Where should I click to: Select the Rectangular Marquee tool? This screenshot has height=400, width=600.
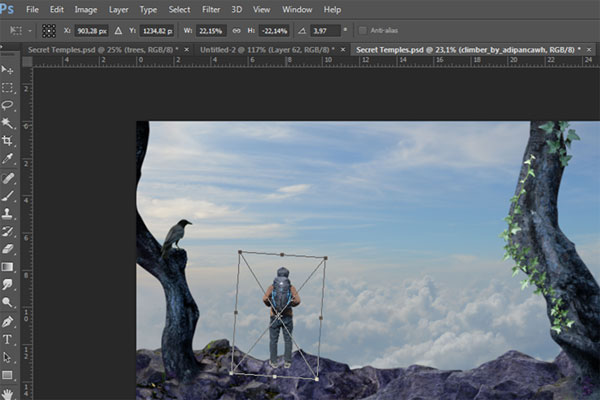tap(8, 86)
